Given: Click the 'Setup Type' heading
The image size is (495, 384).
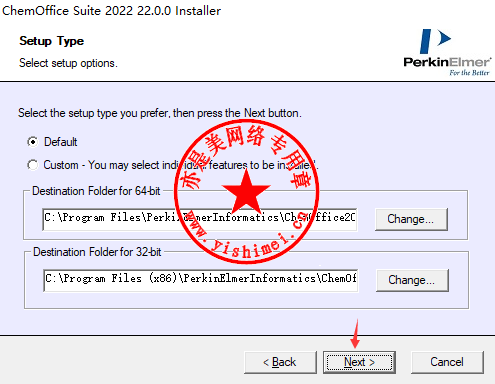Looking at the screenshot, I should (52, 41).
